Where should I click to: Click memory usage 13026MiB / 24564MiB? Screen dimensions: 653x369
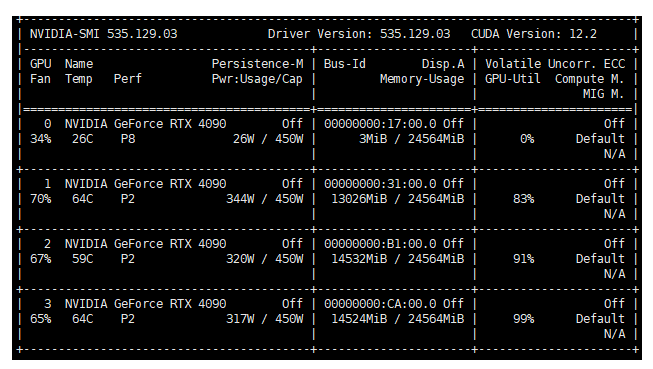pos(398,199)
